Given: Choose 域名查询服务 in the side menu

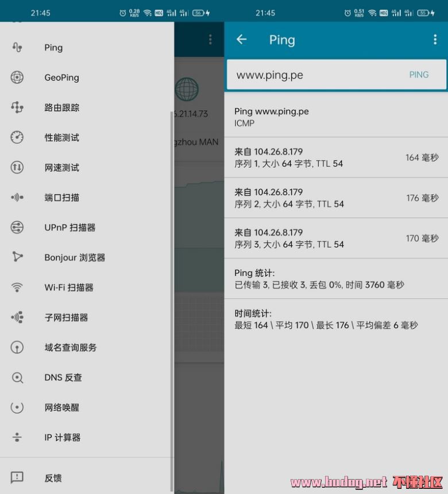Looking at the screenshot, I should pos(70,348).
